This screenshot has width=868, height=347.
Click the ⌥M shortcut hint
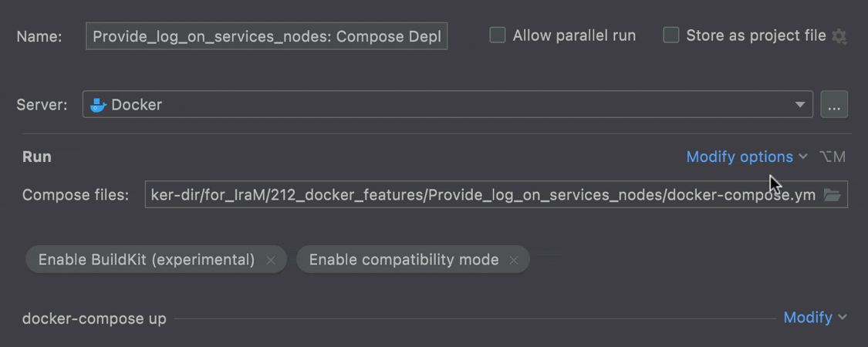(832, 157)
